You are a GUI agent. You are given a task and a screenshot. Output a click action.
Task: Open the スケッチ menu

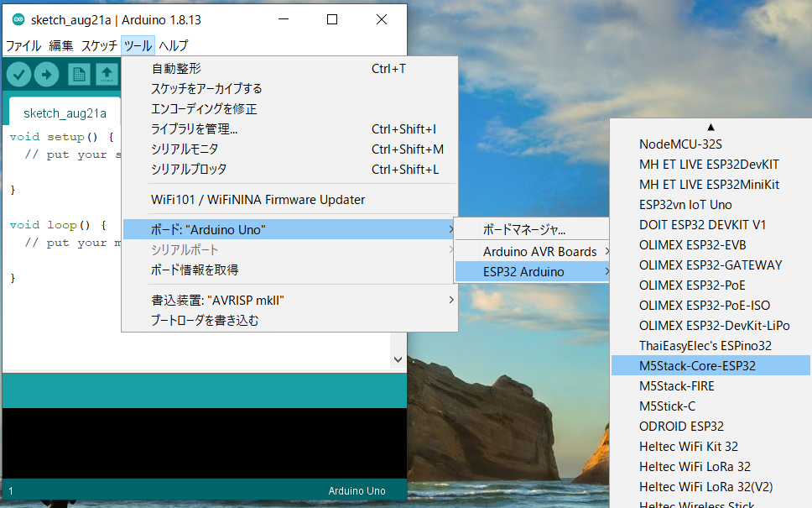(x=100, y=45)
